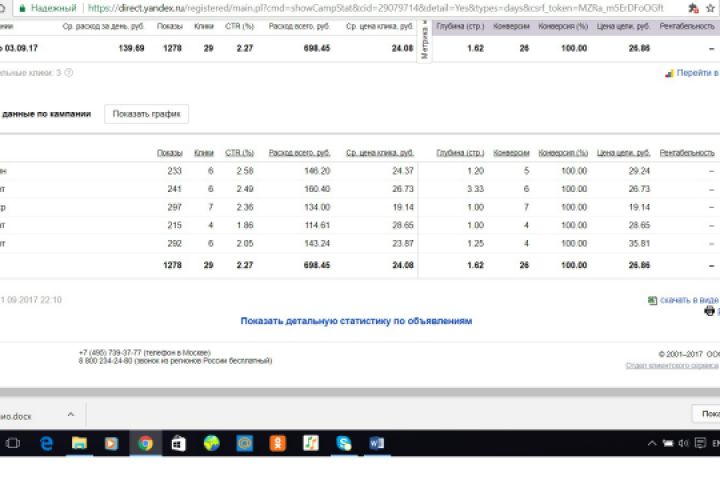Screen dimensions: 720x480
Task: Open Task View on the taskbar
Action: (x=12, y=443)
